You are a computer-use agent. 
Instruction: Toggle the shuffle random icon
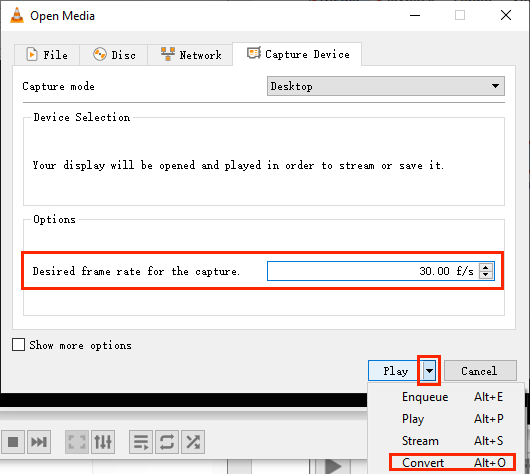193,442
